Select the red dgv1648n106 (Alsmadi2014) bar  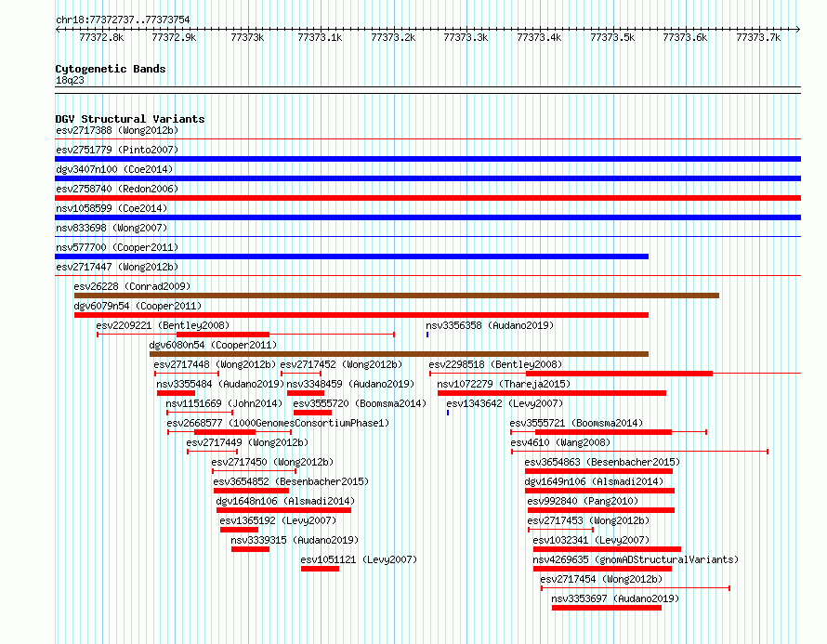coord(283,510)
